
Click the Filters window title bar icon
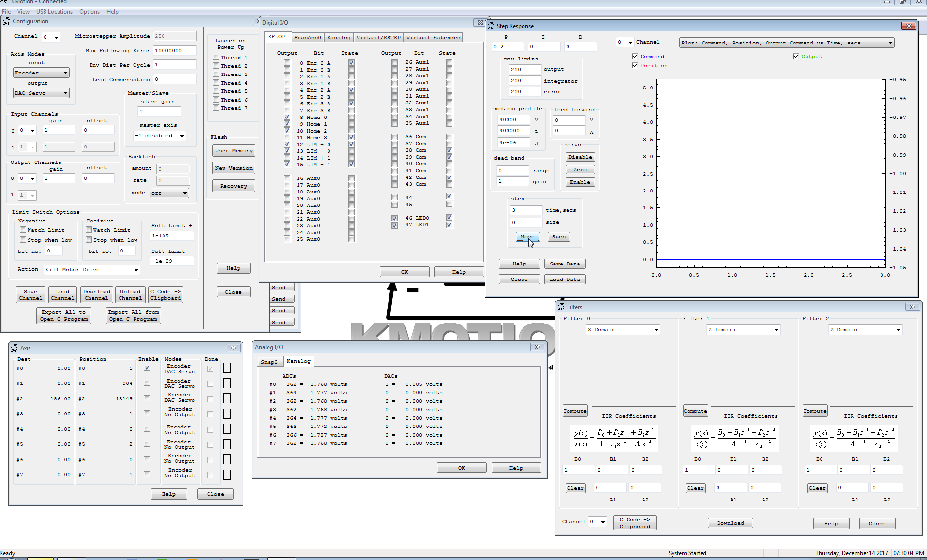click(x=561, y=307)
